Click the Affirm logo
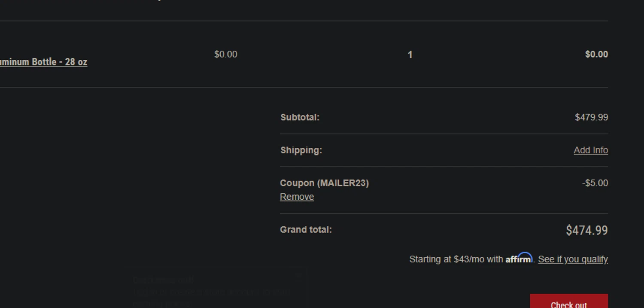This screenshot has height=308, width=644. [x=519, y=258]
